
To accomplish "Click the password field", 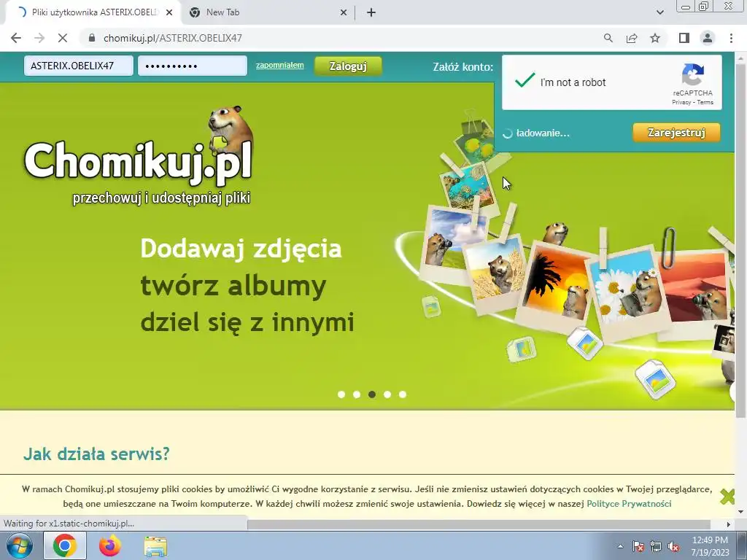I will (x=193, y=66).
